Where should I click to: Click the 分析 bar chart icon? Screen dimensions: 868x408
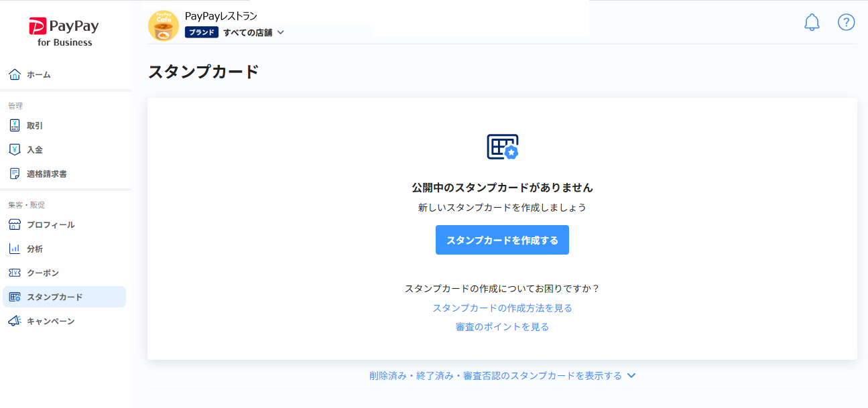coord(15,249)
